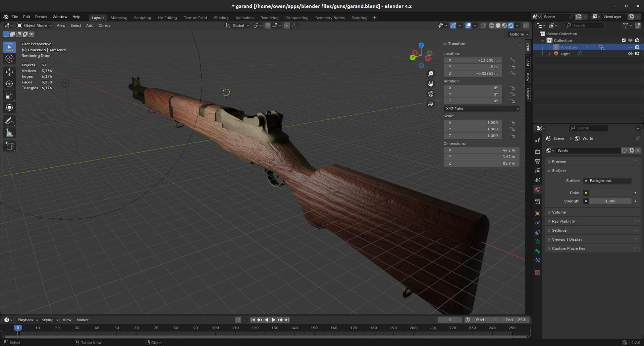Open the viewport shading options dropdown
The image size is (644, 346).
518,25
